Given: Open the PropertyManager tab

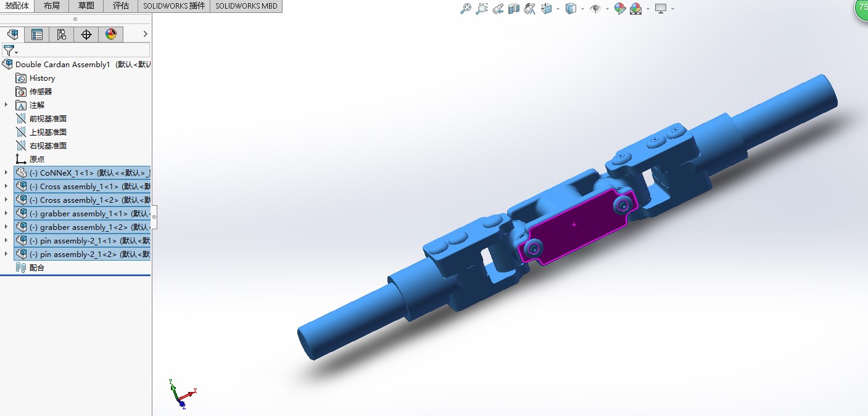Looking at the screenshot, I should coord(37,35).
